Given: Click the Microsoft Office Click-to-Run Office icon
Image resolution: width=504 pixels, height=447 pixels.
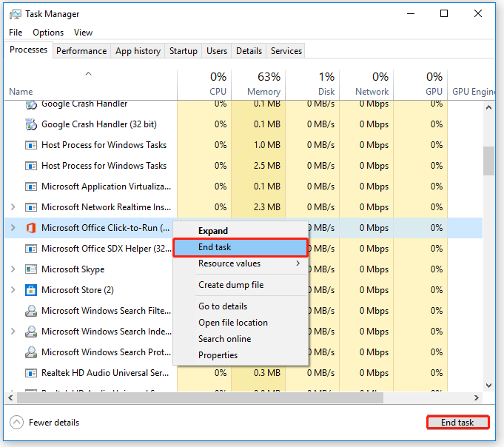Looking at the screenshot, I should tap(31, 228).
